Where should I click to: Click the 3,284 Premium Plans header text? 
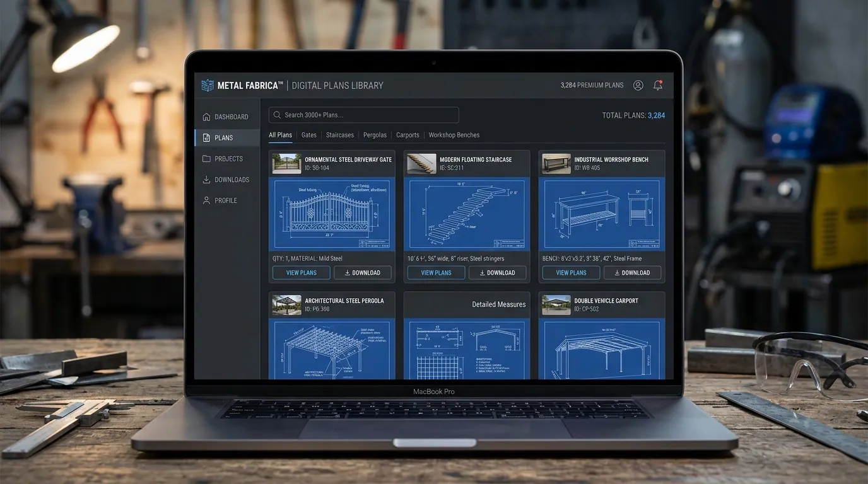[x=592, y=85]
